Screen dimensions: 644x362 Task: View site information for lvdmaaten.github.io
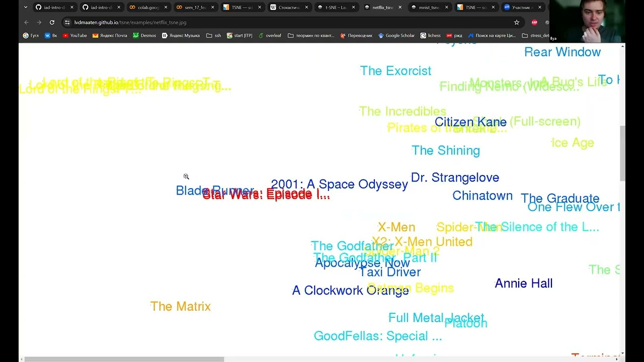67,23
